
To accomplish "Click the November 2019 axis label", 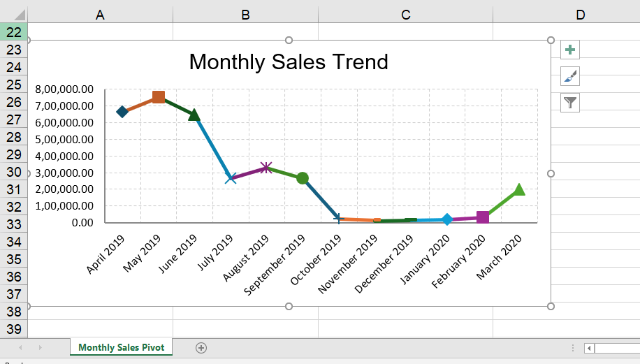I will pos(347,264).
